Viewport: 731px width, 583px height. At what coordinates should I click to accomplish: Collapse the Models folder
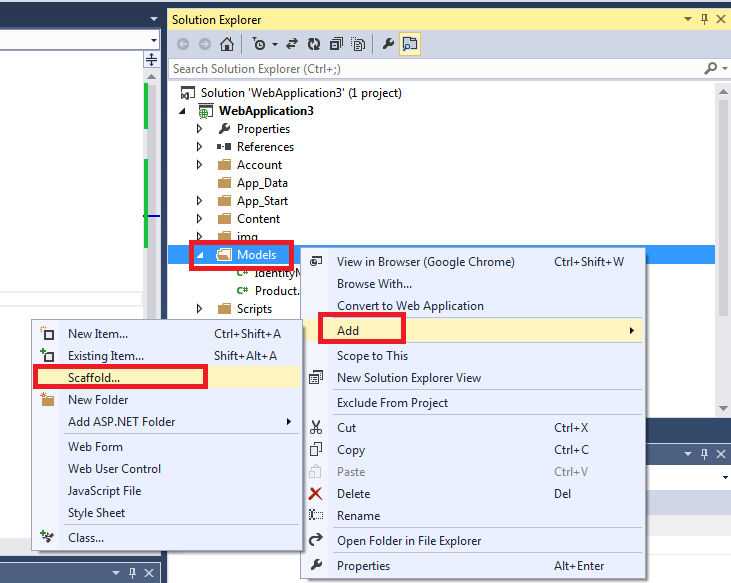point(201,255)
